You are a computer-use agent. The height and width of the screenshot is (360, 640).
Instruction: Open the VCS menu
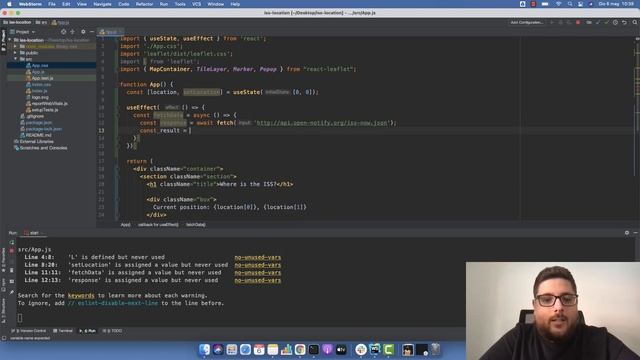196,4
